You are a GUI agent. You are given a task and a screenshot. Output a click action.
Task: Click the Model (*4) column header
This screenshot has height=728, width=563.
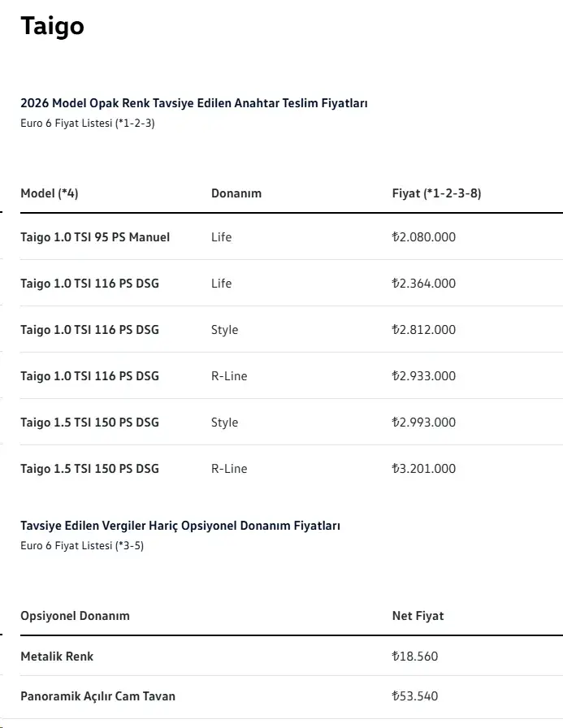(50, 193)
